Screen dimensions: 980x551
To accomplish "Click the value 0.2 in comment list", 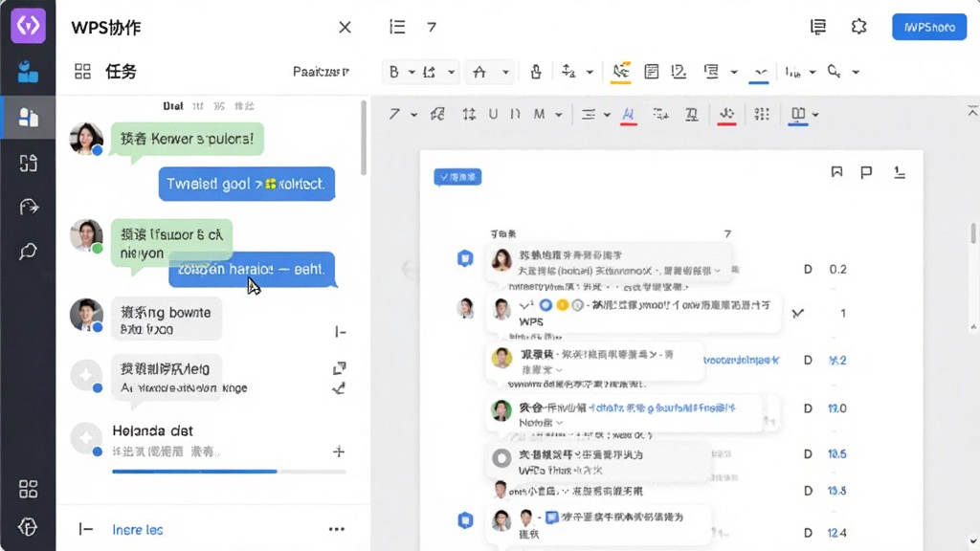I will 837,269.
